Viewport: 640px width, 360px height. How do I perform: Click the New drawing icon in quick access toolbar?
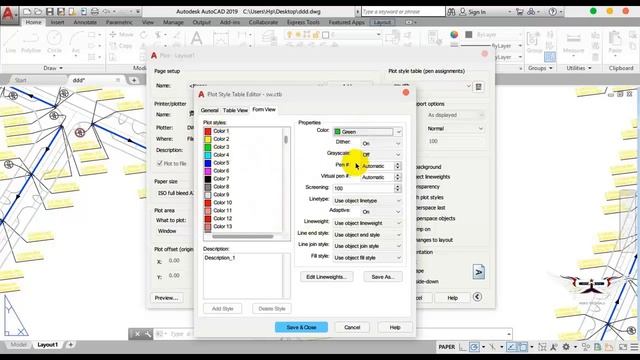[x=27, y=12]
